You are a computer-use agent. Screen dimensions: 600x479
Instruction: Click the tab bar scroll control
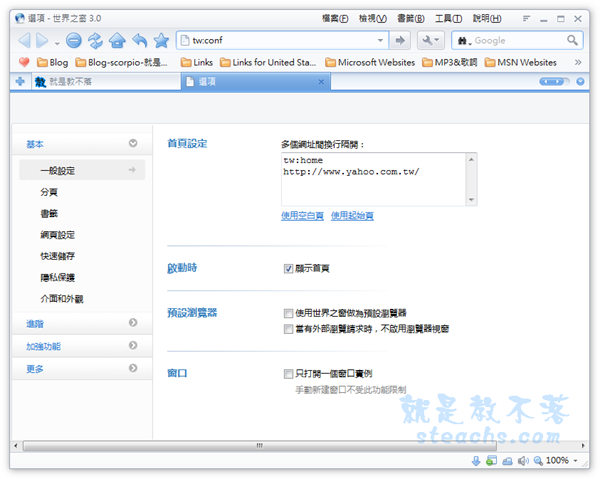coord(553,81)
